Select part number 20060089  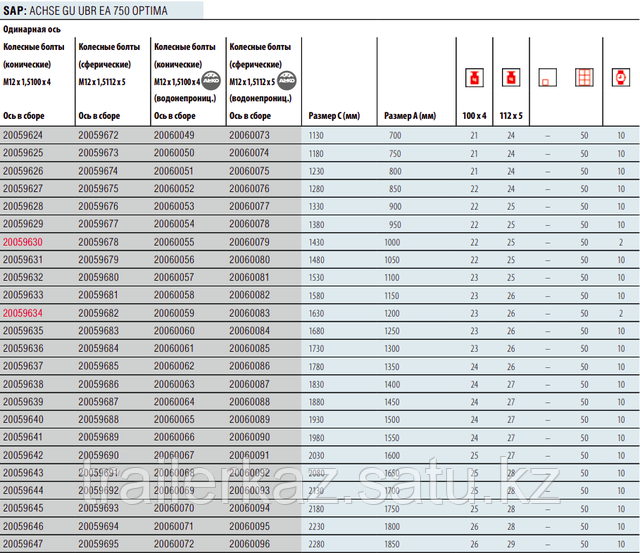click(249, 420)
